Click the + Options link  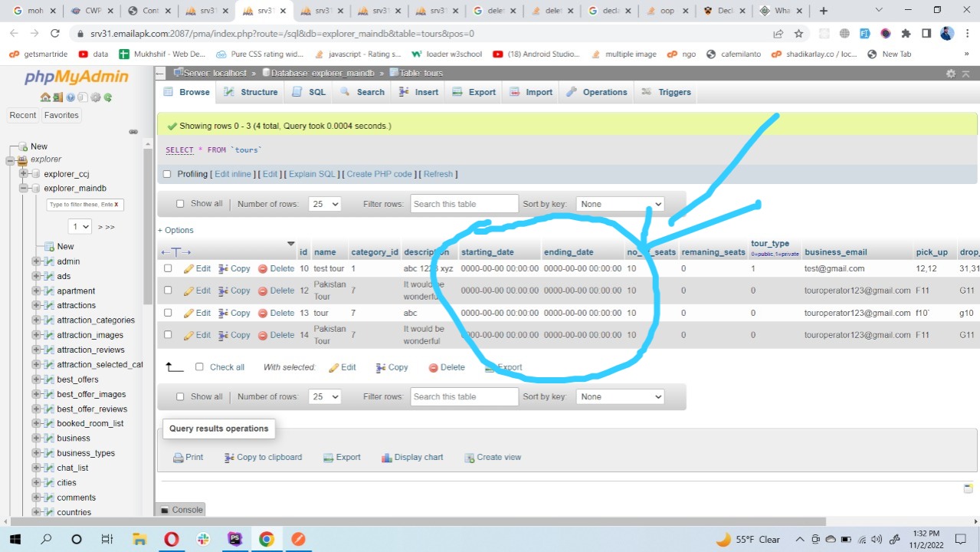click(x=175, y=230)
